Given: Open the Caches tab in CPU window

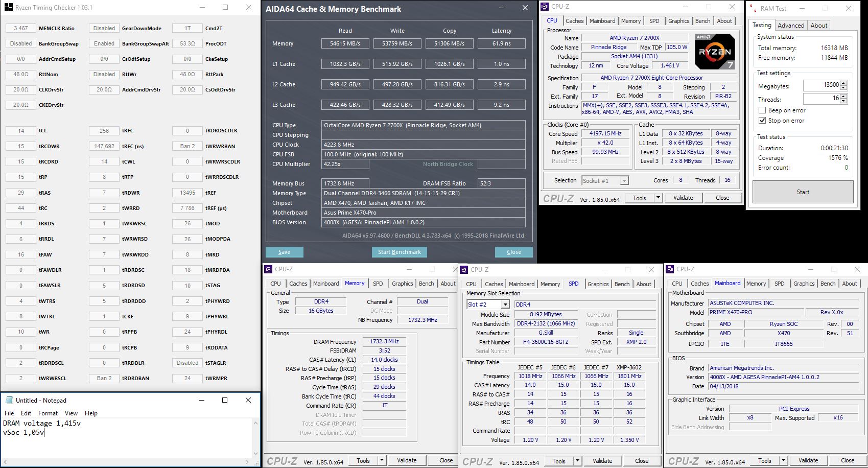Looking at the screenshot, I should (574, 21).
